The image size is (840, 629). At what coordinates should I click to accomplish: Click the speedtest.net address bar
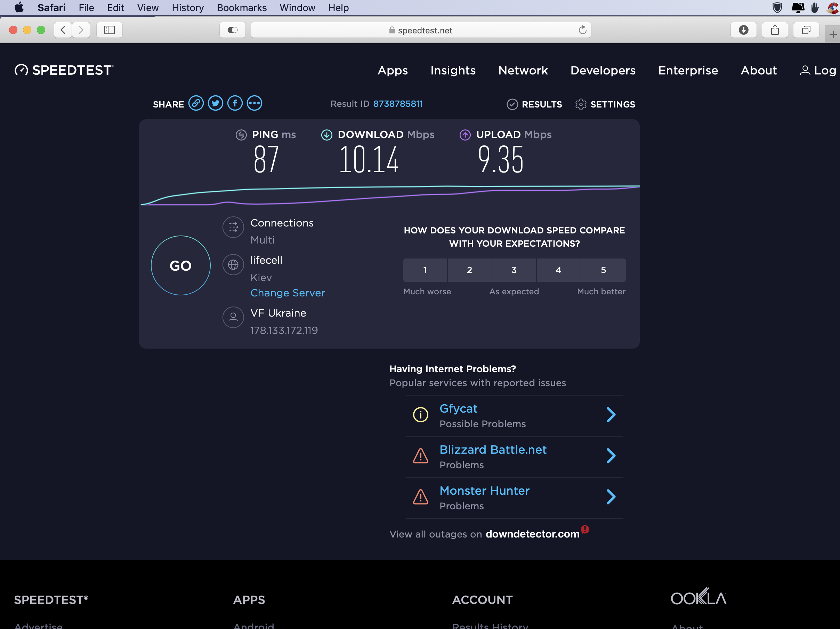pos(421,30)
